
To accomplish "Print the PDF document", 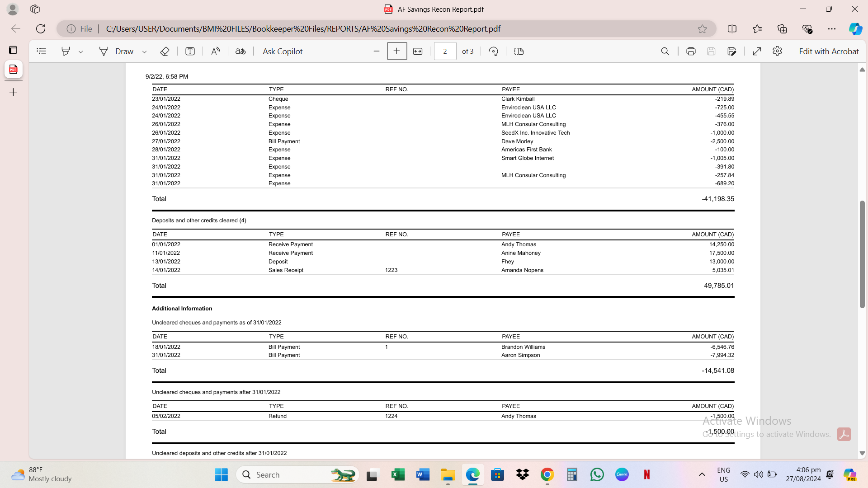I will 691,52.
